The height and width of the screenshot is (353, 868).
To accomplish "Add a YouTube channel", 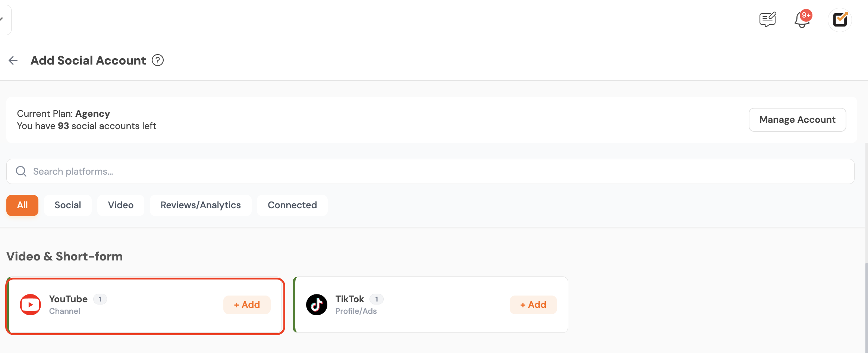I will point(247,305).
